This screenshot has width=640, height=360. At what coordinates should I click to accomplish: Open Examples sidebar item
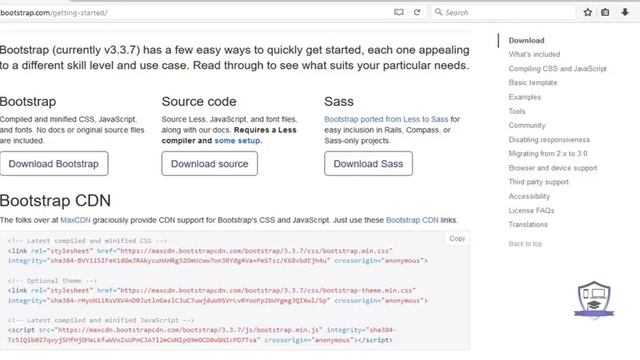[524, 97]
